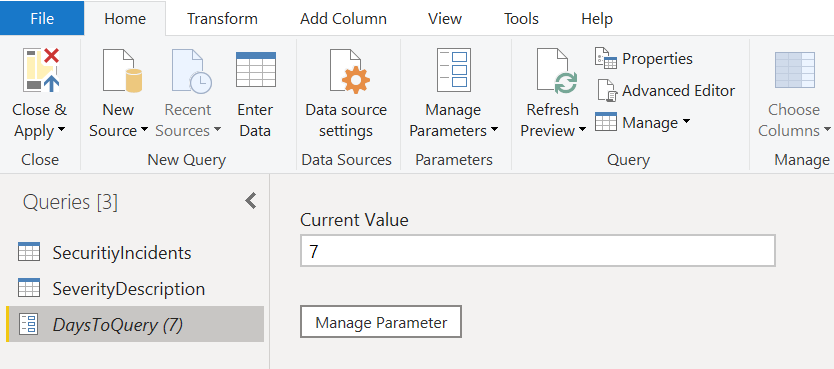
Task: Launch the Advanced Editor
Action: coord(666,90)
